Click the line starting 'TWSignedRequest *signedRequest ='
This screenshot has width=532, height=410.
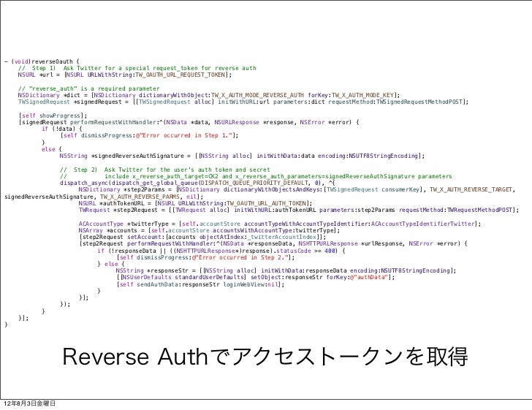[243, 102]
